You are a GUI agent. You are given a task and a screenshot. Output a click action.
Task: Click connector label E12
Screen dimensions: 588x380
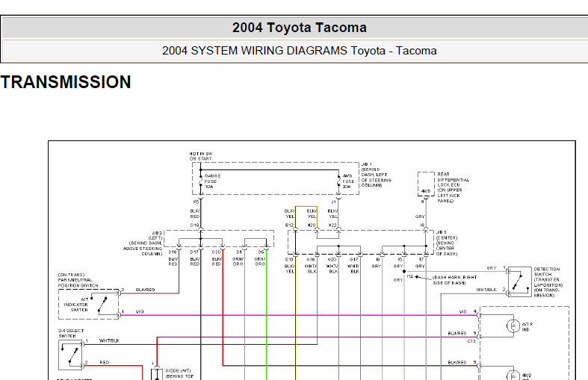tap(289, 225)
